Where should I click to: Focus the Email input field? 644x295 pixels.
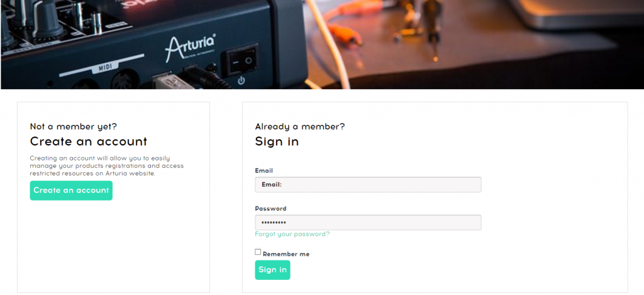tap(368, 184)
